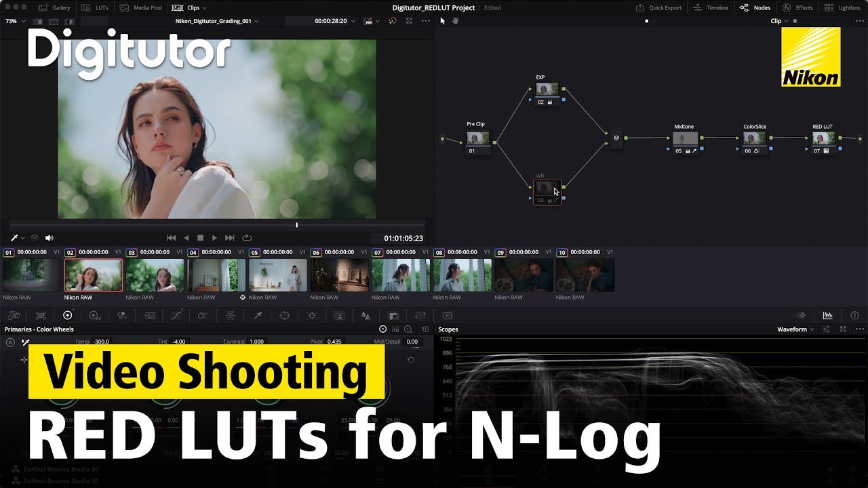Open the Media Pool panel
Screen dimensions: 868x488
(x=141, y=8)
